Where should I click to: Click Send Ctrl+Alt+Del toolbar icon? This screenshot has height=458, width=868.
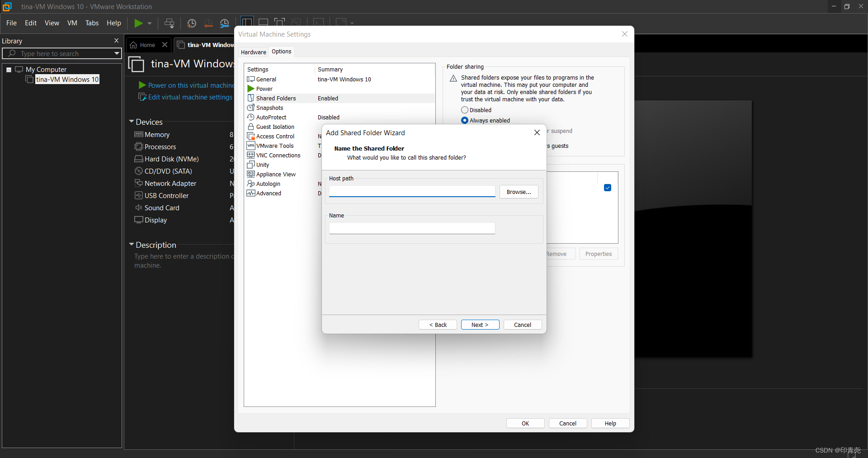(x=169, y=23)
